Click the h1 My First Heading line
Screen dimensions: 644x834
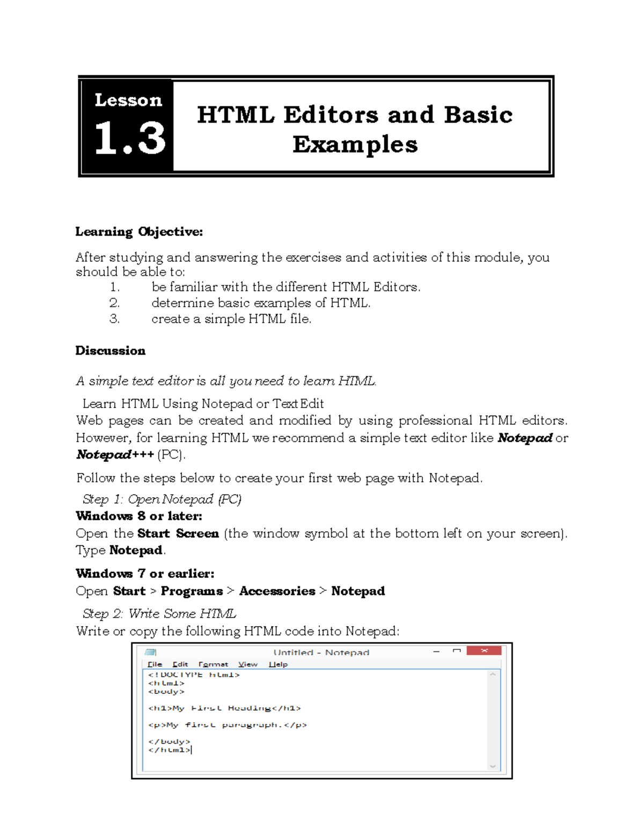pyautogui.click(x=224, y=708)
